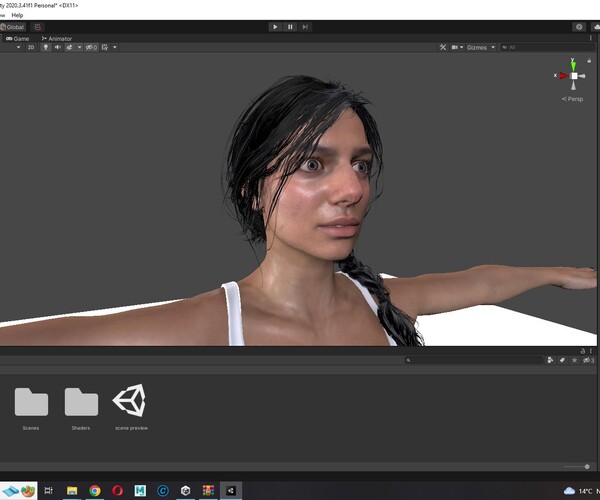Open collaborate services gear icon
This screenshot has height=500, width=600.
579,27
